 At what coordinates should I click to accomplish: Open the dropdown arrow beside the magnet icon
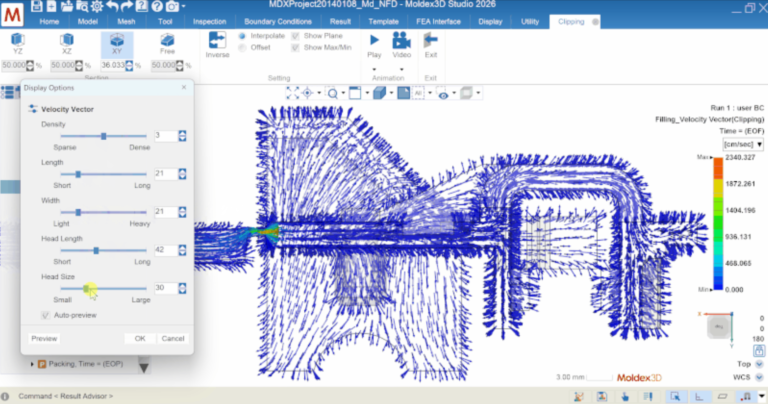(x=762, y=397)
